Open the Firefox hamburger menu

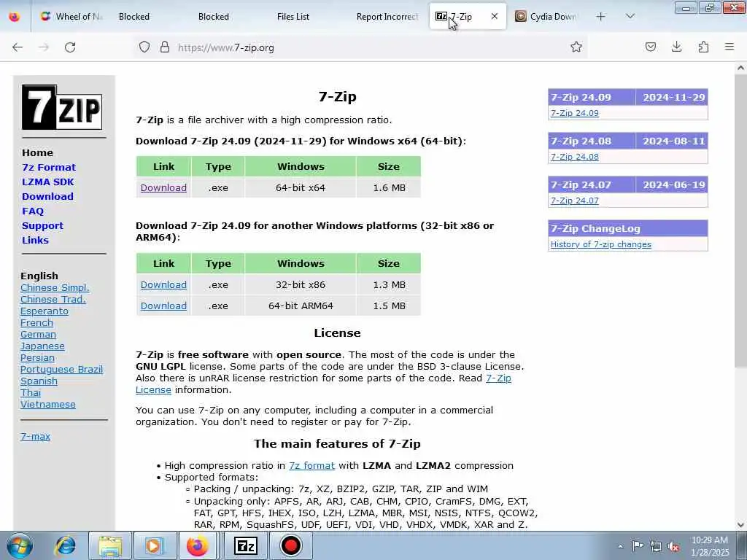click(729, 47)
